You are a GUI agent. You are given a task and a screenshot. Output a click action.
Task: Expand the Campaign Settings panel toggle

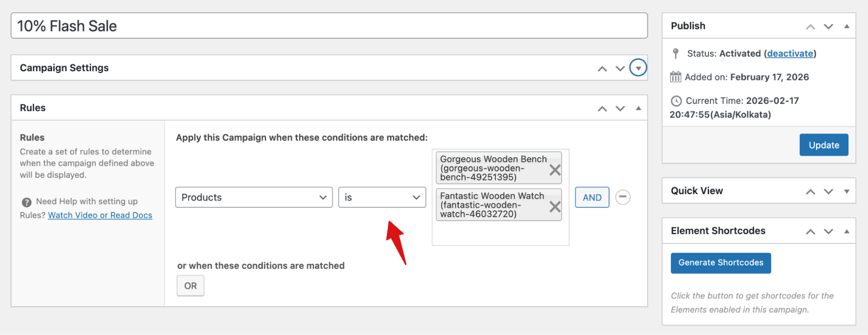[638, 68]
